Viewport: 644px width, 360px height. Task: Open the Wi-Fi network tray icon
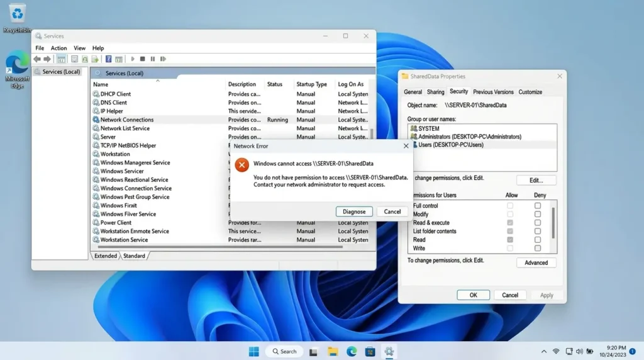tap(556, 351)
